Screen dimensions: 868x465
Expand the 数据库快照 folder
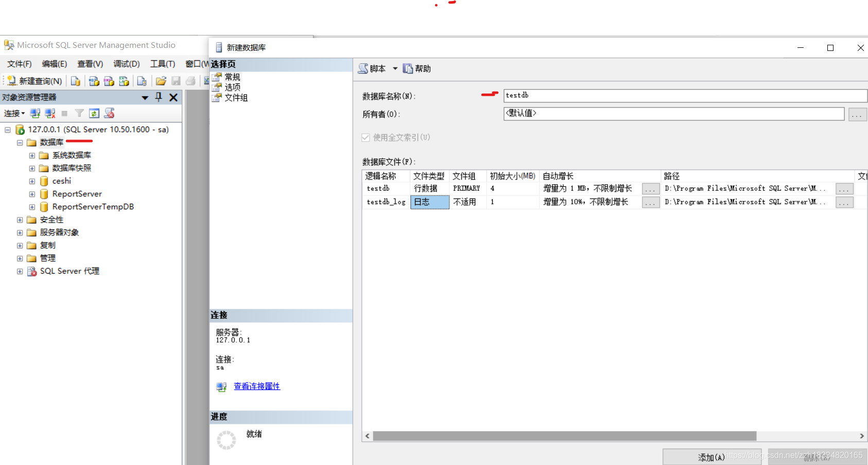pos(32,168)
